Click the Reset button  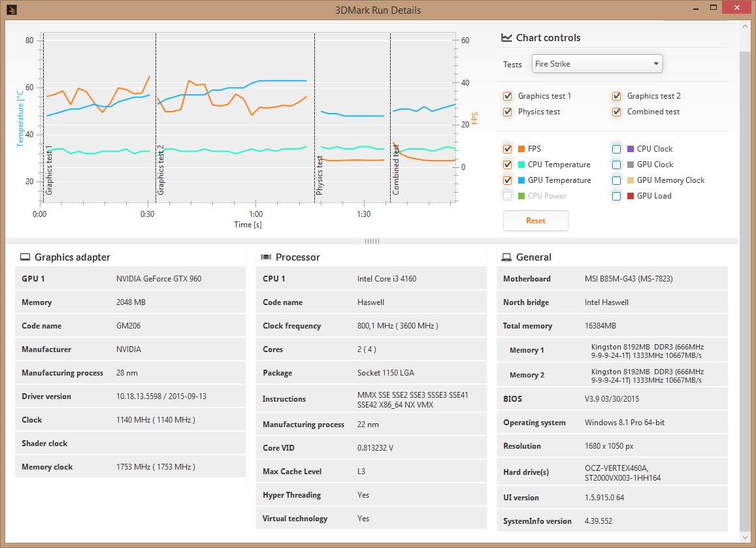click(x=536, y=221)
